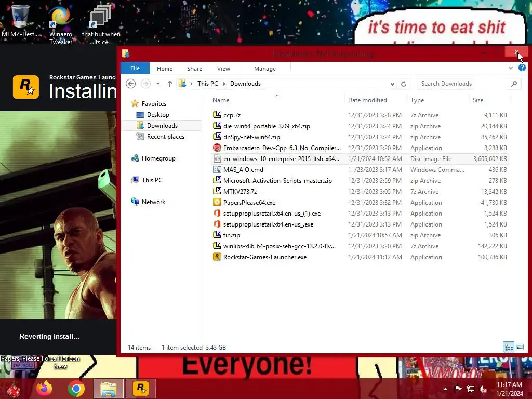Image resolution: width=532 pixels, height=399 pixels.
Task: Select Downloads in navigation pane
Action: pyautogui.click(x=162, y=126)
